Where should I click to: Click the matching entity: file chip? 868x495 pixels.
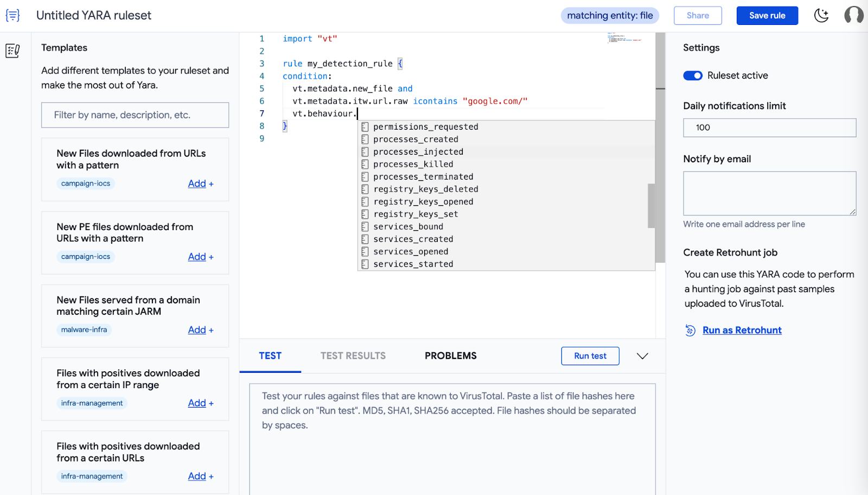point(610,16)
